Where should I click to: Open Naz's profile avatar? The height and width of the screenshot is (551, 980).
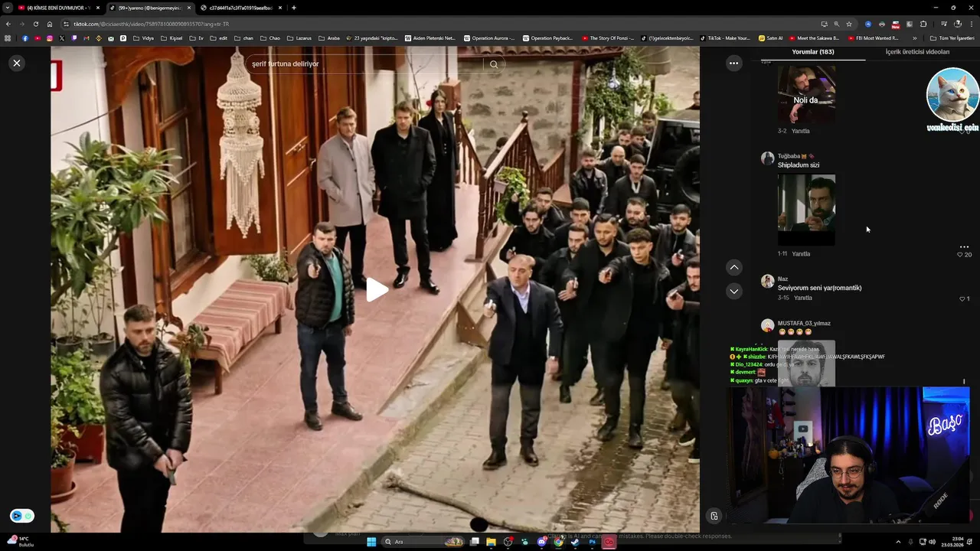coord(767,282)
